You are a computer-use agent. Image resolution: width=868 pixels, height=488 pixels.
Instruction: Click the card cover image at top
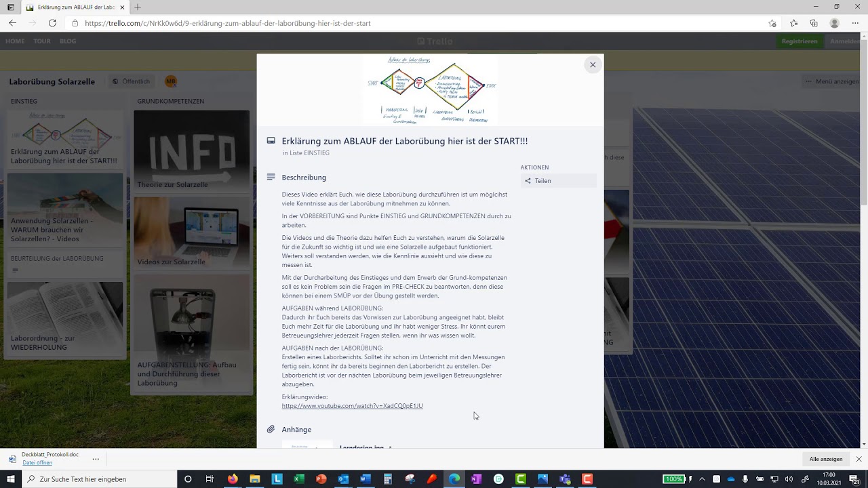(431, 90)
